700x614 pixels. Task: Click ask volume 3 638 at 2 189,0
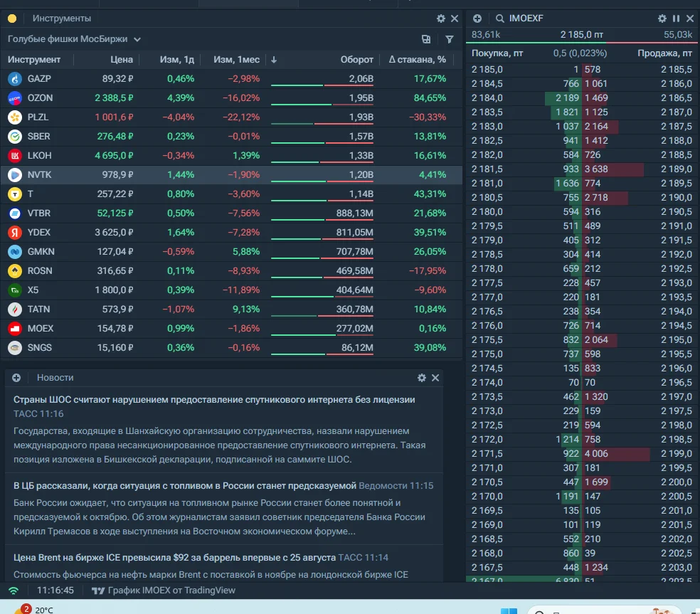click(596, 169)
